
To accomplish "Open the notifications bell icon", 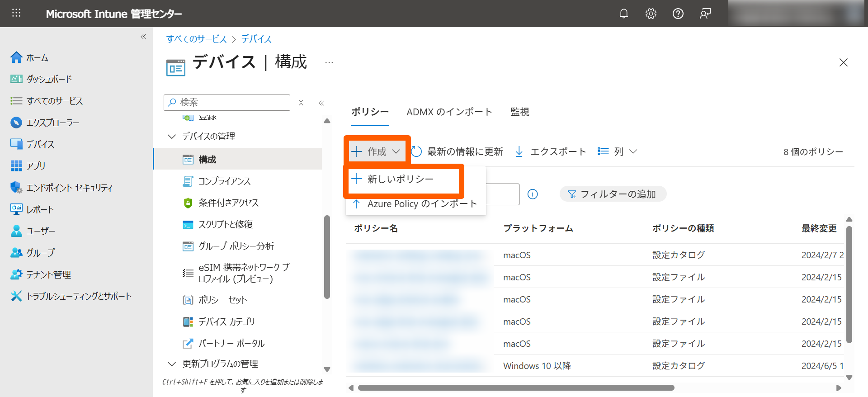I will click(624, 14).
